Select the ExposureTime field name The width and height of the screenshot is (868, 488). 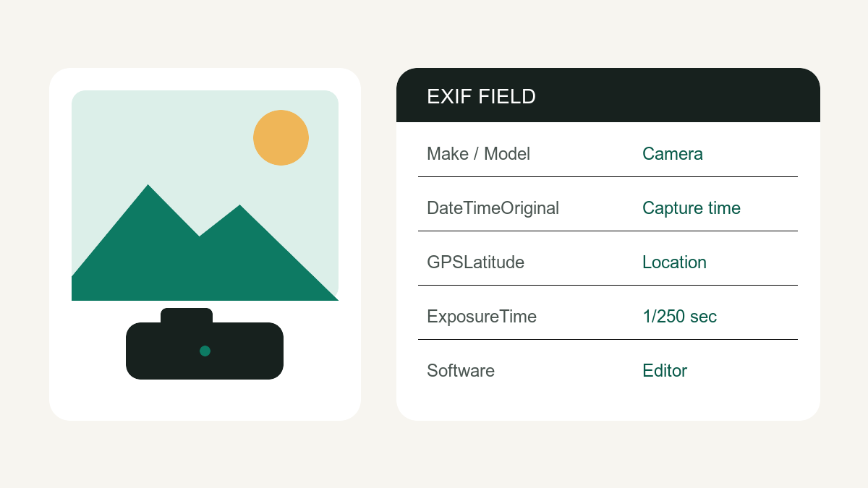[x=482, y=317]
